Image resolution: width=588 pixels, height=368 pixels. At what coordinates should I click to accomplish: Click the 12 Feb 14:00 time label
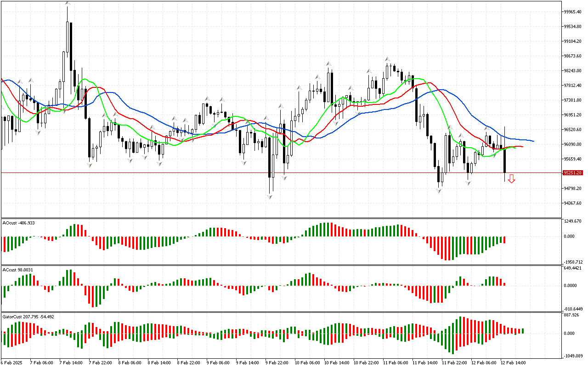pos(513,362)
